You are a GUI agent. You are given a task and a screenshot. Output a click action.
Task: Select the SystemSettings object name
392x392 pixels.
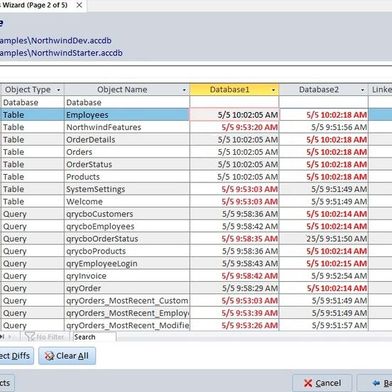pos(96,189)
